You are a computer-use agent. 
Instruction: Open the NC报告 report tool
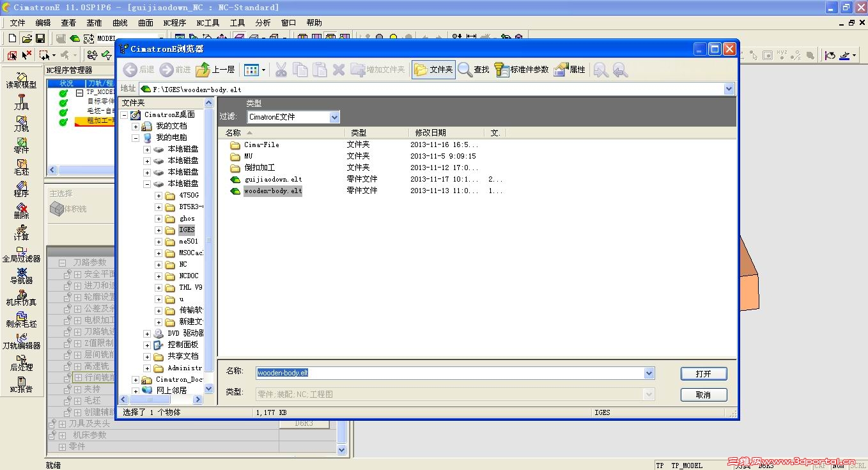21,384
